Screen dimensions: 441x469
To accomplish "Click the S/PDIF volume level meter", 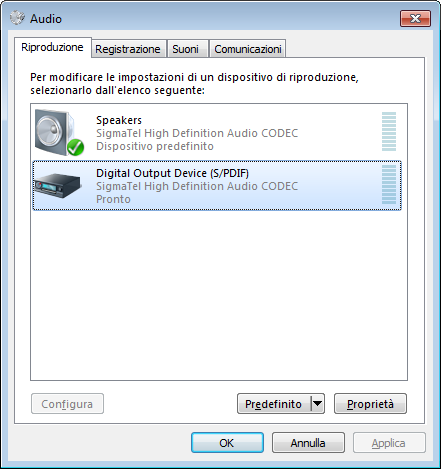I will (x=389, y=184).
